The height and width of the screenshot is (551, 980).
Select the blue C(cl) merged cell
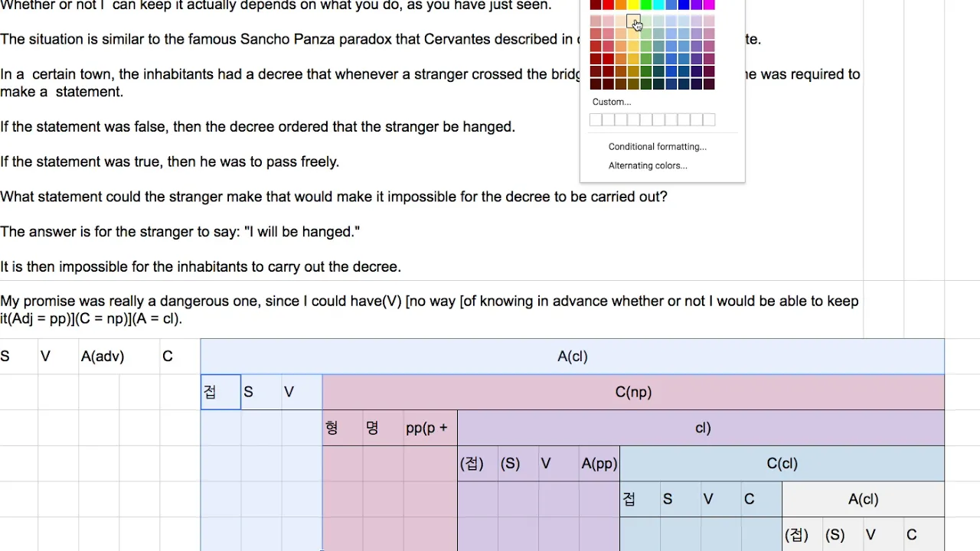[x=782, y=463]
